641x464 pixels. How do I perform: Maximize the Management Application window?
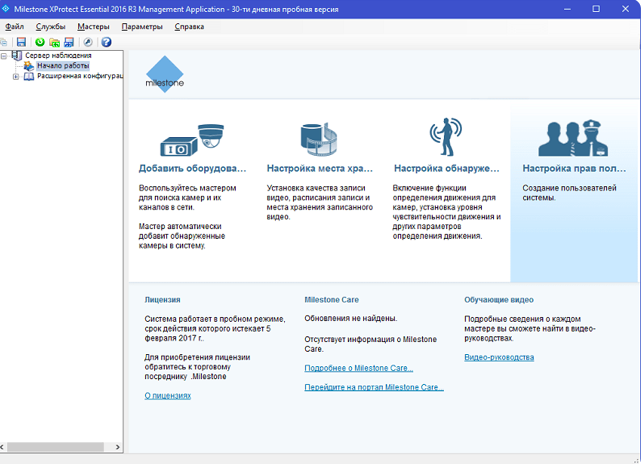click(x=596, y=9)
